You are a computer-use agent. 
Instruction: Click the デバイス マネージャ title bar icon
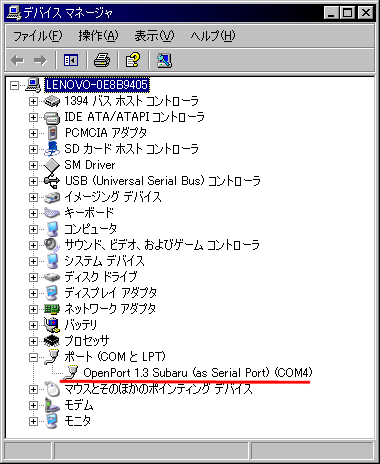14,13
